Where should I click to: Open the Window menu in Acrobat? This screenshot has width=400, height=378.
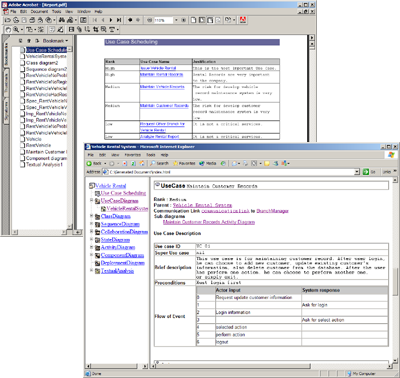(x=84, y=11)
